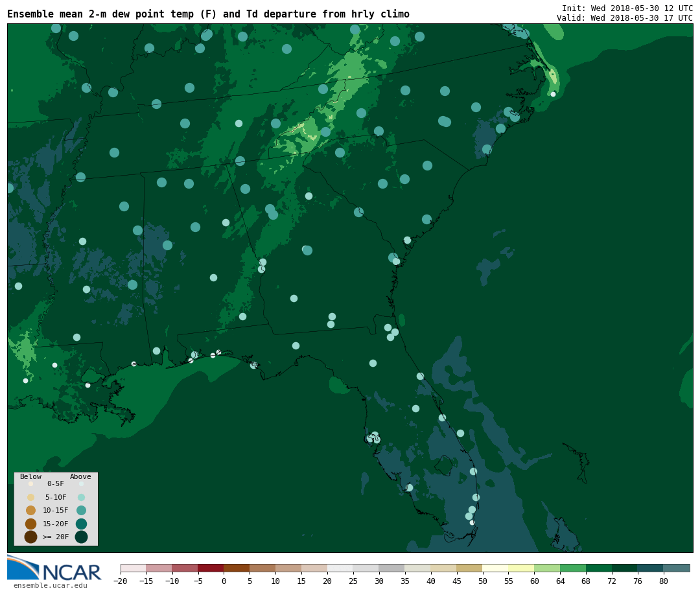Click the 'Above' legend heading
Image resolution: width=700 pixels, height=593 pixels.
point(80,476)
